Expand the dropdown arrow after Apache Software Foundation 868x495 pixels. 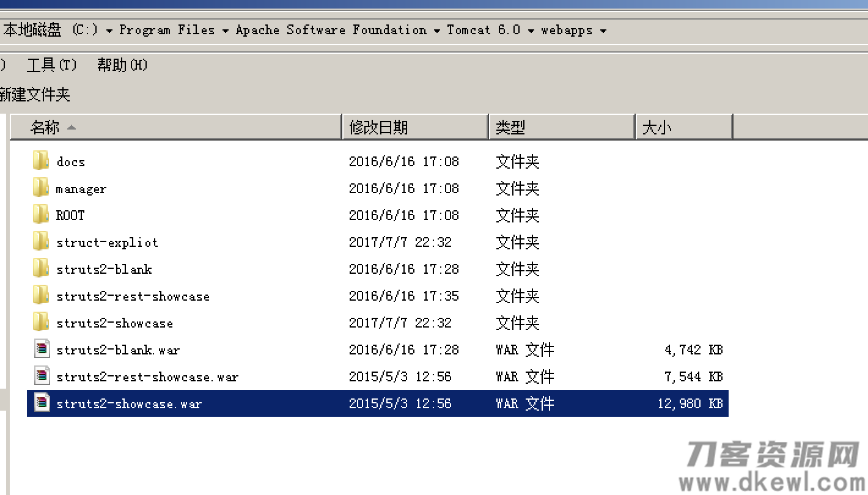pos(437,31)
